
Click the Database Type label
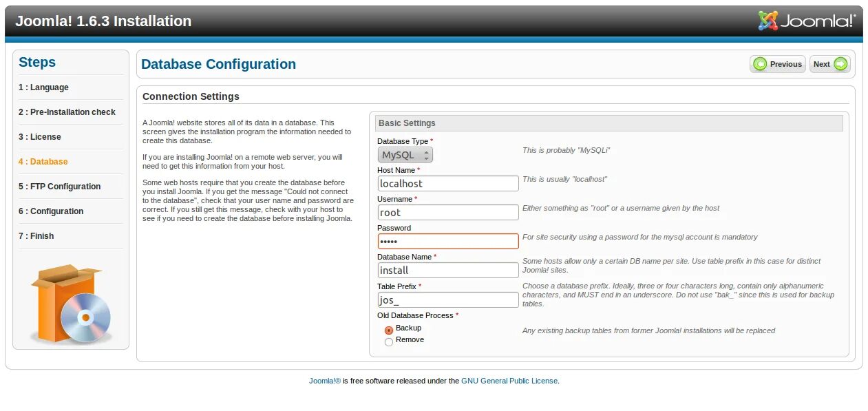pos(405,141)
